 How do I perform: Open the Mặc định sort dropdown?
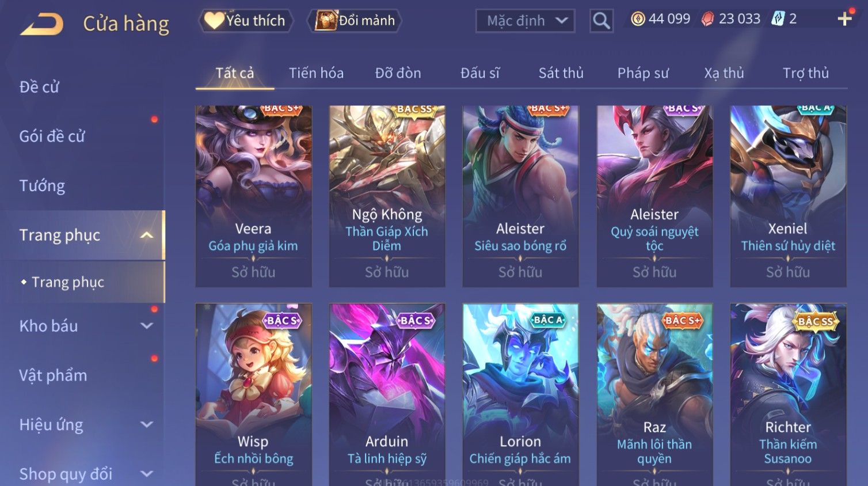525,21
